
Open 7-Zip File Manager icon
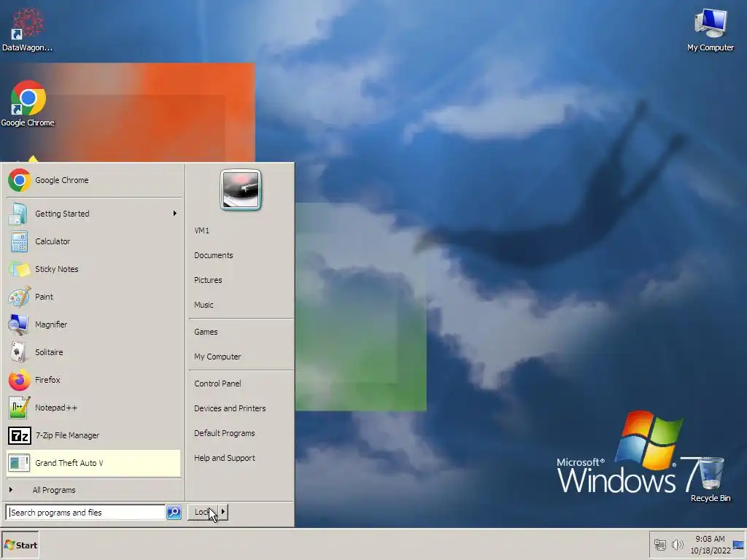(19, 435)
